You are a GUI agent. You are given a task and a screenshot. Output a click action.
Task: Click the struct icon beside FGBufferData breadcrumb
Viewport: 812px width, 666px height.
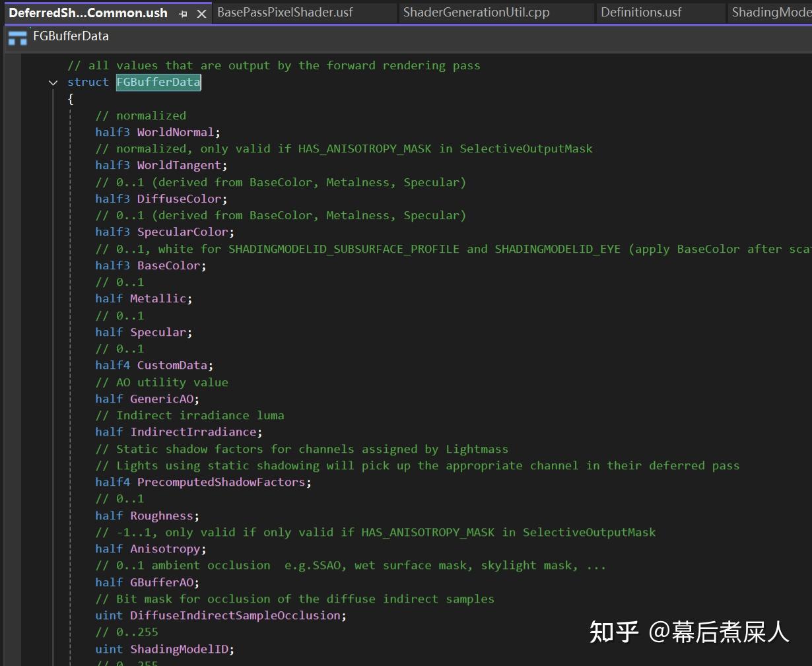pos(17,38)
